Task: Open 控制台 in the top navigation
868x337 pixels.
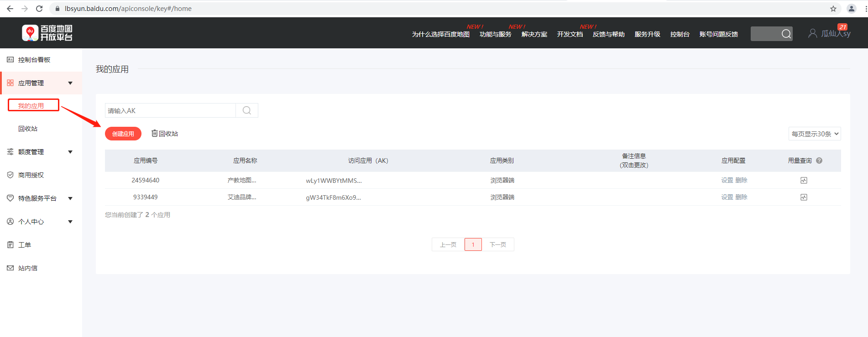Action: [x=680, y=34]
